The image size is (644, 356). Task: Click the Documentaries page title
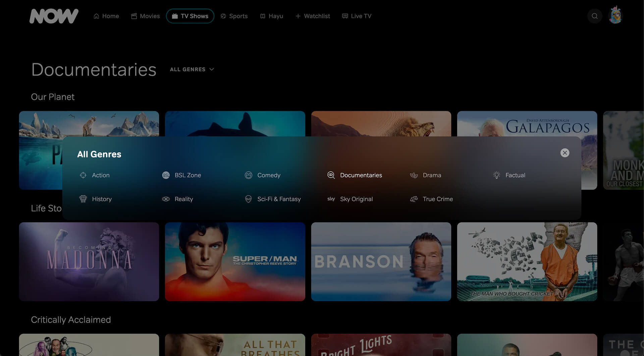[x=94, y=69]
